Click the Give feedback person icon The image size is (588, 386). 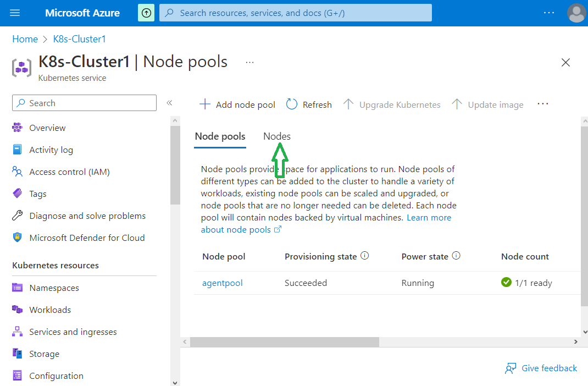511,368
